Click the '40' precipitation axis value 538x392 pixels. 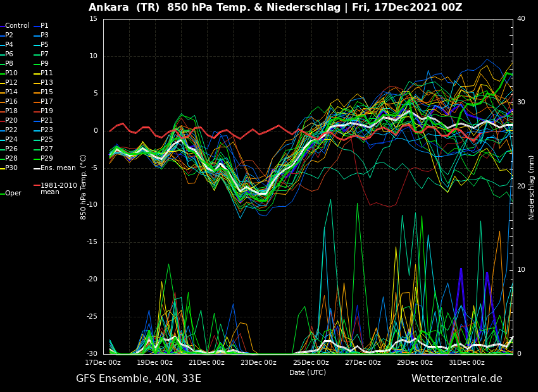(521, 18)
